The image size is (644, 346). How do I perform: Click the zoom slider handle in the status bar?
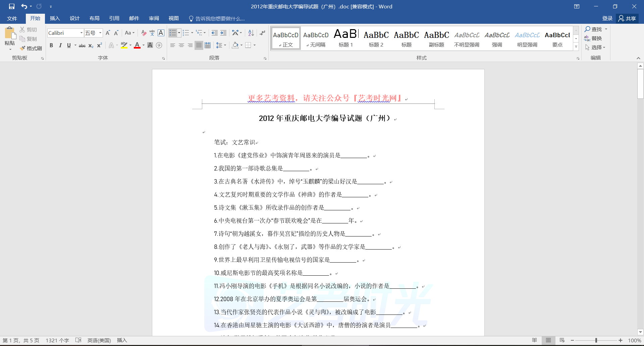(596, 340)
